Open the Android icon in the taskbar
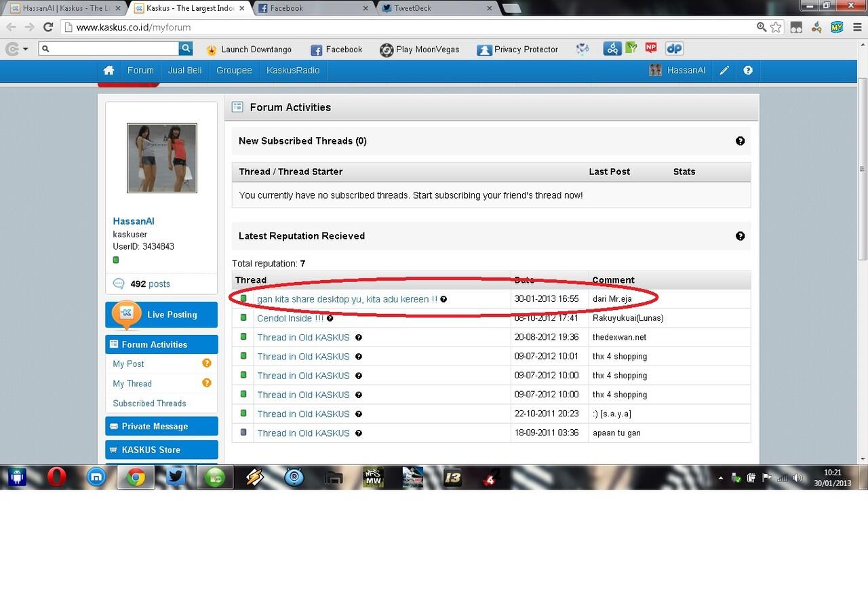868x613 pixels. click(x=17, y=477)
